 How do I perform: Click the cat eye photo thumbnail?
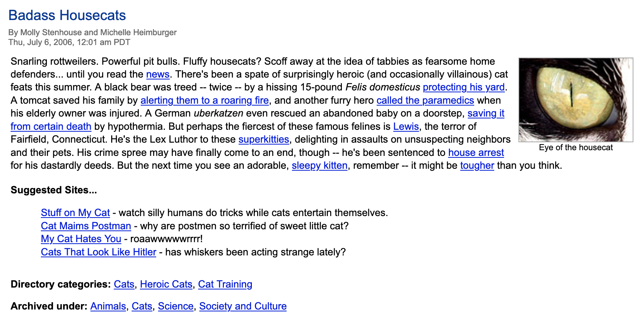(x=576, y=100)
